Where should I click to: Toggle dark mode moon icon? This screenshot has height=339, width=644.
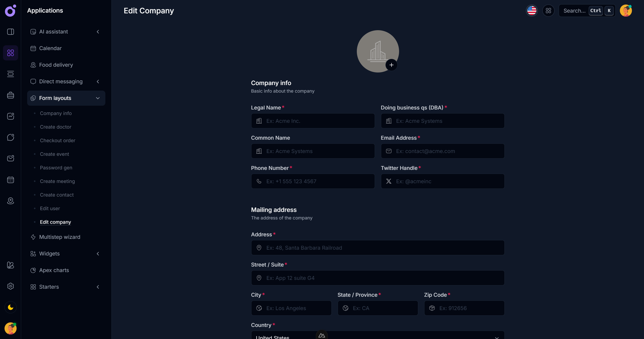pos(10,307)
